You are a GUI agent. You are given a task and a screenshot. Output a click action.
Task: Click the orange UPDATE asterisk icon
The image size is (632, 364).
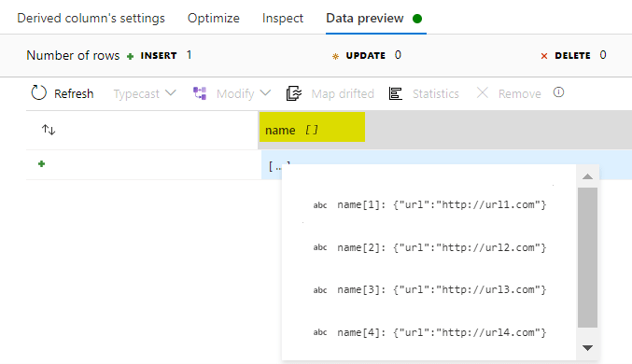point(335,56)
